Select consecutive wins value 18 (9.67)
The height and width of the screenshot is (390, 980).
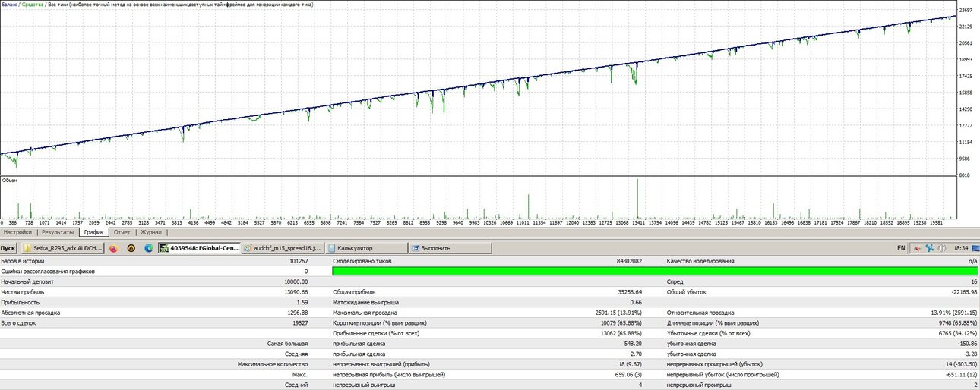[x=630, y=363]
